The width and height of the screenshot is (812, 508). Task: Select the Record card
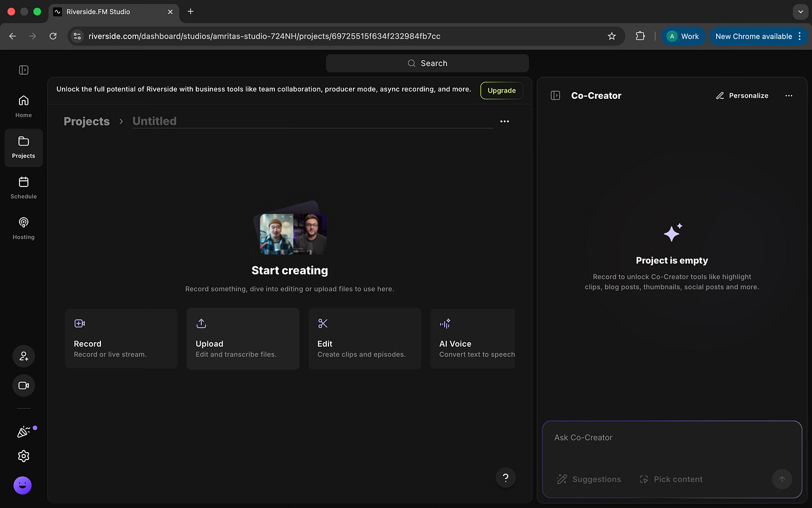point(121,338)
